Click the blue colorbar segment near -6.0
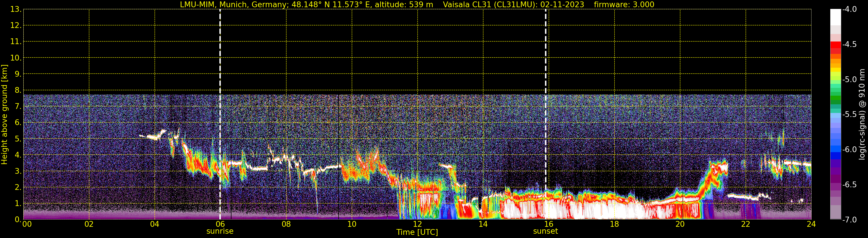868x238 pixels. point(836,149)
